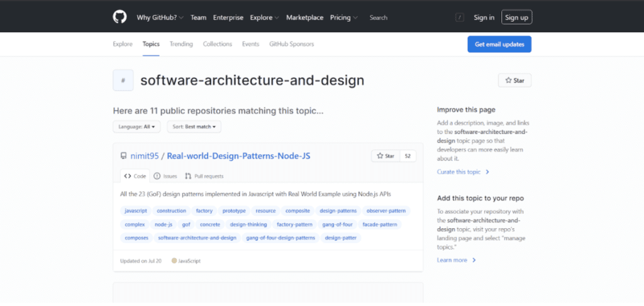Click the facade-pattern topic tag

[380, 224]
